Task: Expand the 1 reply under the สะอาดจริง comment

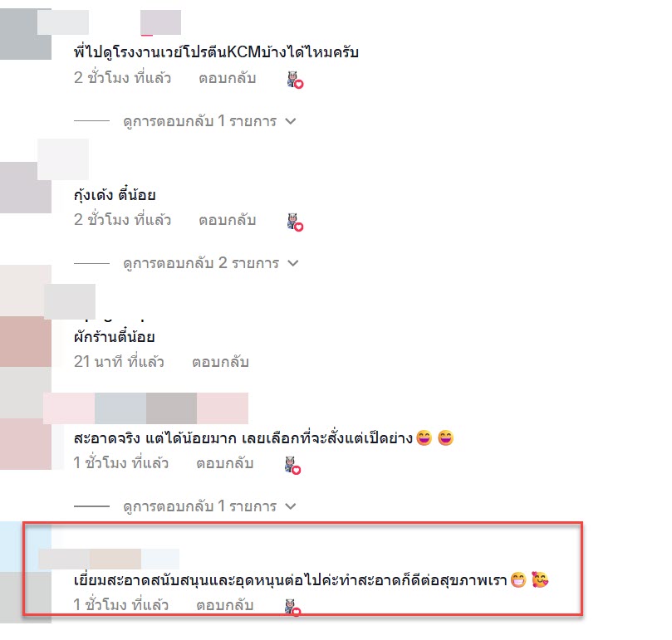Action: tap(209, 506)
